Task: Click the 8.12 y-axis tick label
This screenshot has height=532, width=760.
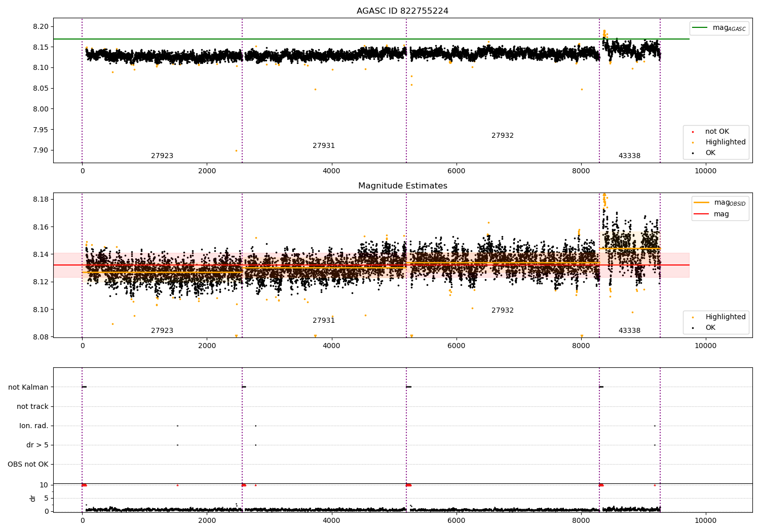Action: coord(42,282)
